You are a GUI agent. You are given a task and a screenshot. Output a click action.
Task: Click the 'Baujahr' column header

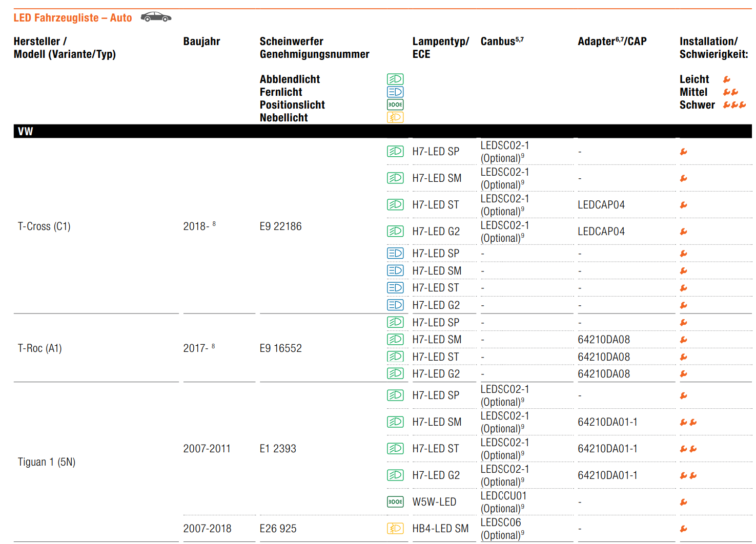pyautogui.click(x=201, y=41)
